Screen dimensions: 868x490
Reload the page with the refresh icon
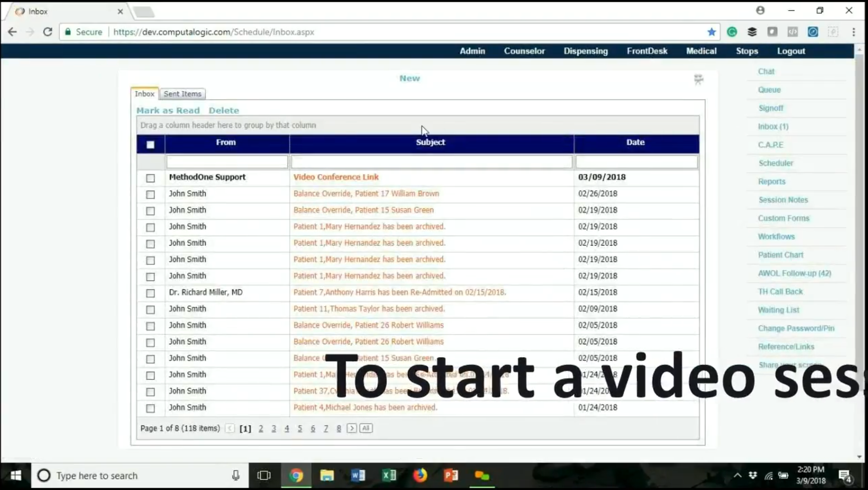48,32
